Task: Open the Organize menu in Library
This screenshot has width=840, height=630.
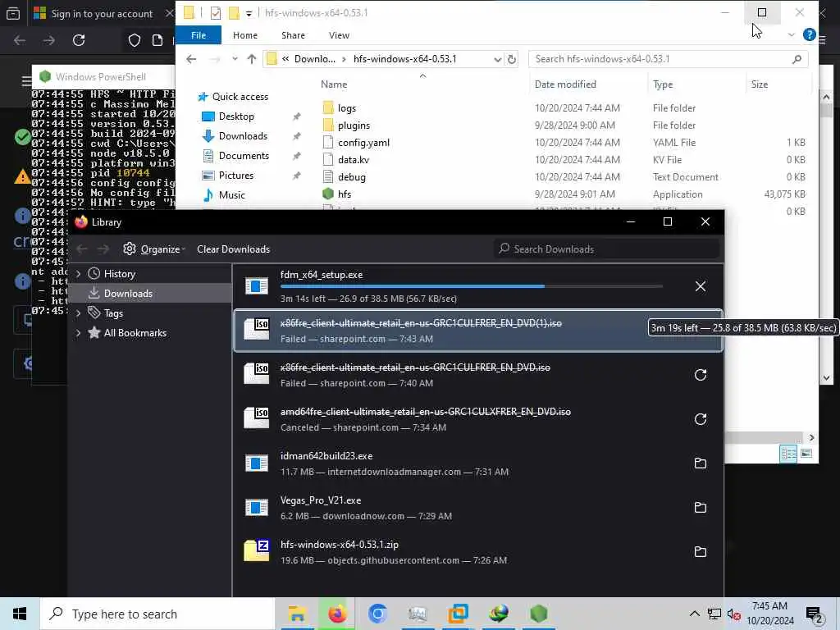Action: 154,249
